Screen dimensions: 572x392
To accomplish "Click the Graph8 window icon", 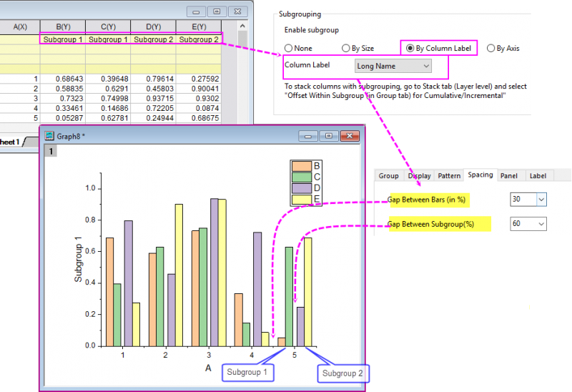I will [49, 136].
